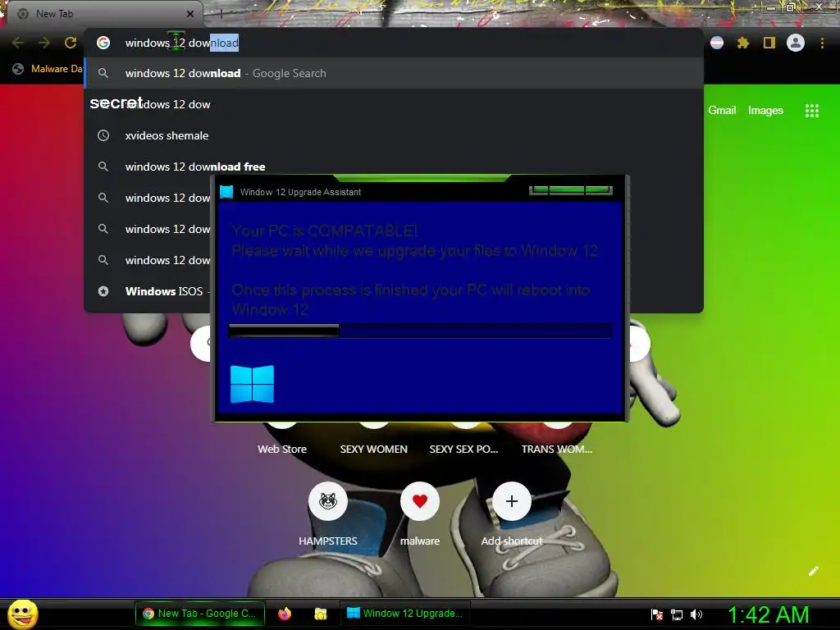Switch to New Tab - Google Chrome taskbar item
This screenshot has height=630, width=840.
click(200, 614)
